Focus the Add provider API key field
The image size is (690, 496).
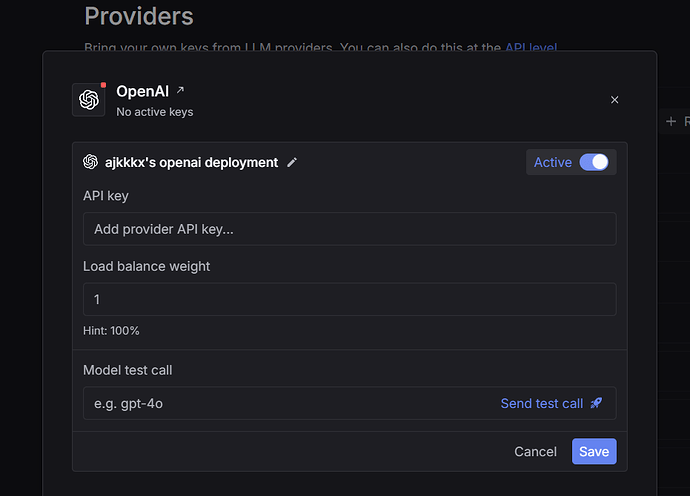click(x=349, y=229)
